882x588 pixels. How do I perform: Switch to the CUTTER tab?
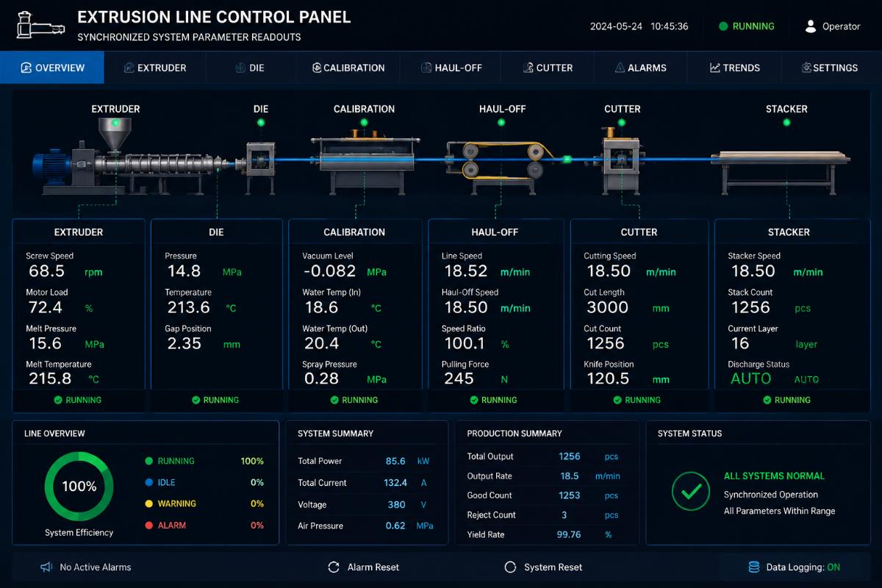point(548,68)
